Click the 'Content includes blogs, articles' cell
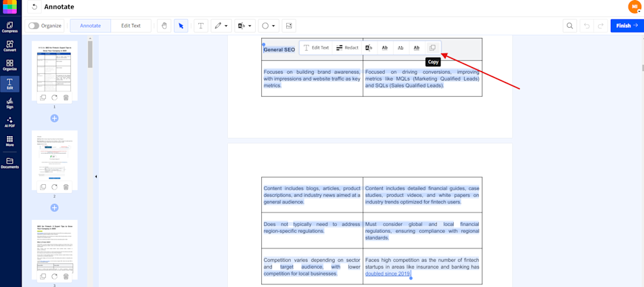 312,195
